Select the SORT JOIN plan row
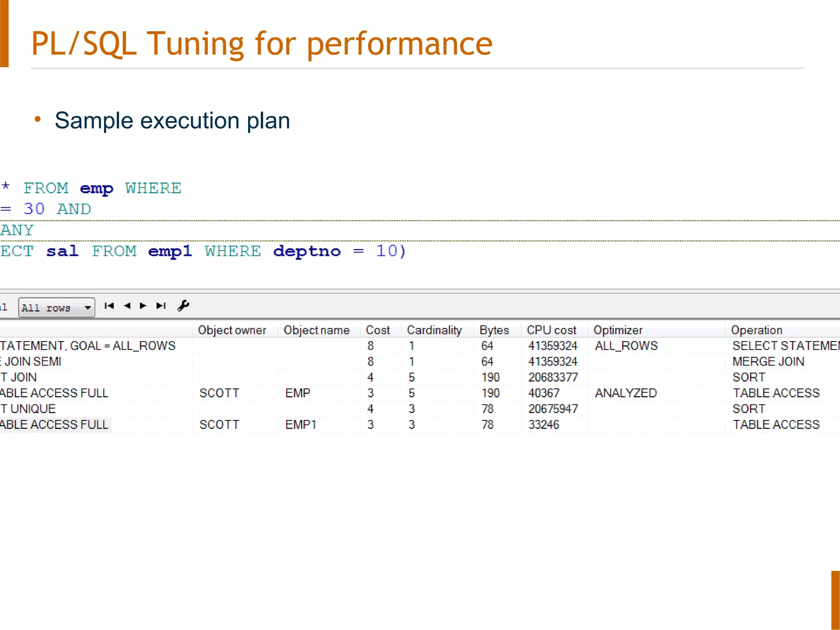 420,377
